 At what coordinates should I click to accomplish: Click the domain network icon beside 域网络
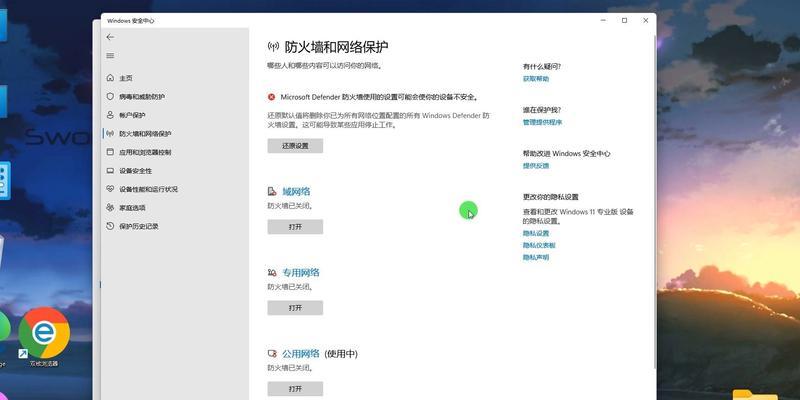[272, 192]
